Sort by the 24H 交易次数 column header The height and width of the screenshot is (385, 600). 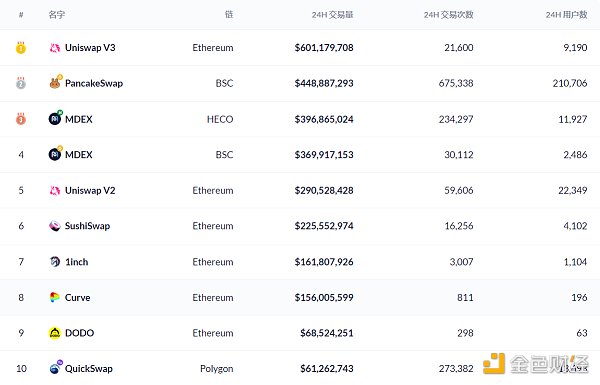(x=448, y=15)
